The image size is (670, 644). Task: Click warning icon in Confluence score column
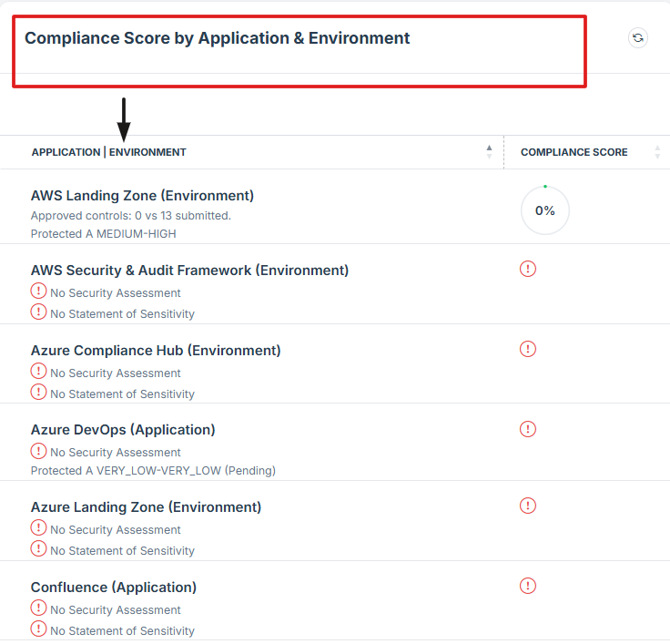[528, 586]
